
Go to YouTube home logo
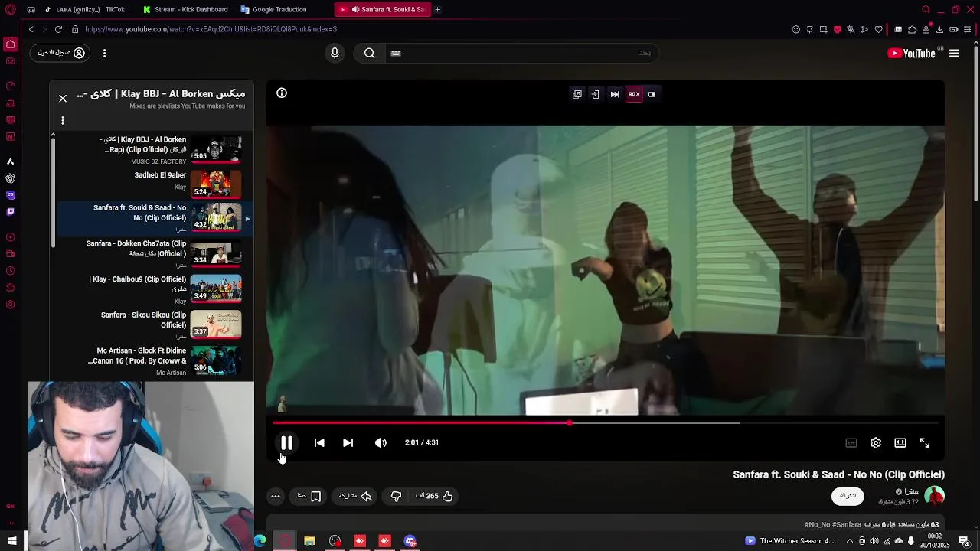(911, 53)
